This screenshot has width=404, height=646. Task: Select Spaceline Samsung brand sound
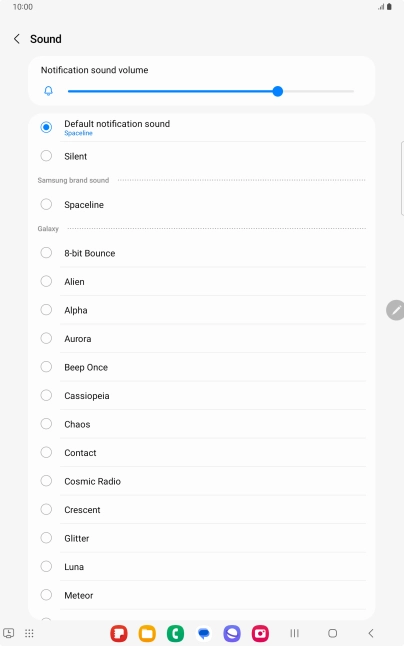point(202,204)
